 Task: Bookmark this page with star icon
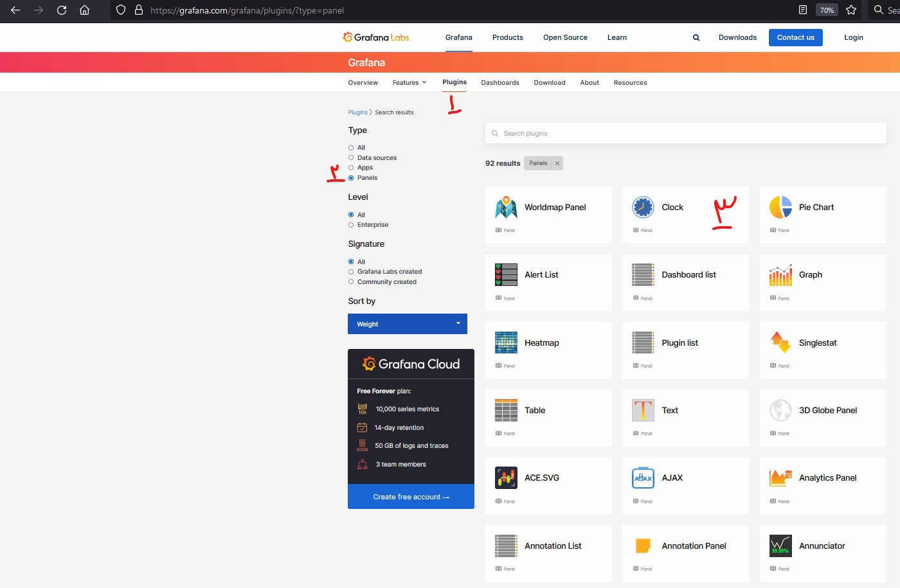click(851, 10)
